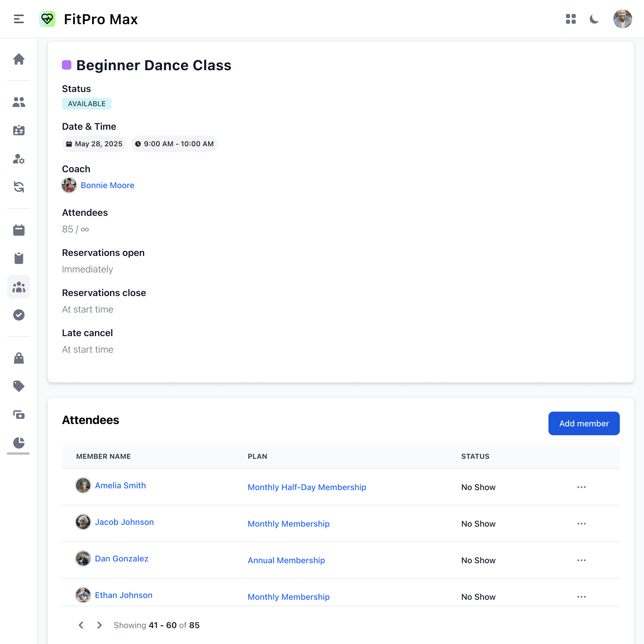Go to next attendees page
The width and height of the screenshot is (644, 644).
point(99,625)
